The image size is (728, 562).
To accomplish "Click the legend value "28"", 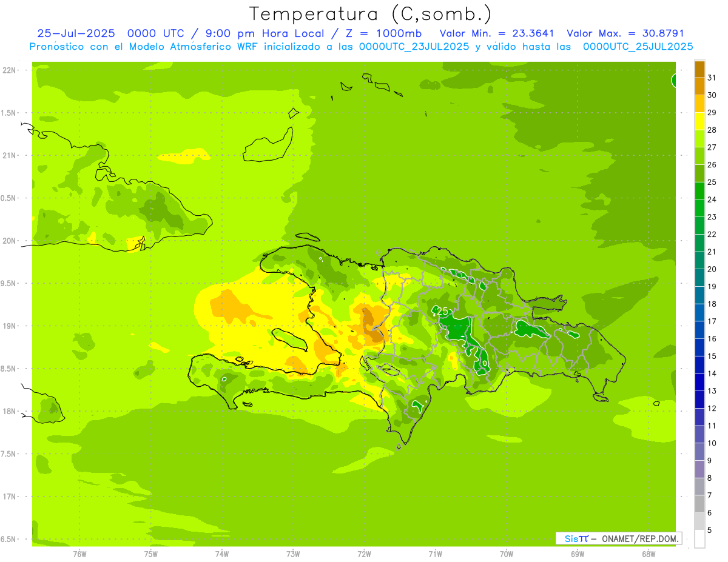I will pos(712,130).
